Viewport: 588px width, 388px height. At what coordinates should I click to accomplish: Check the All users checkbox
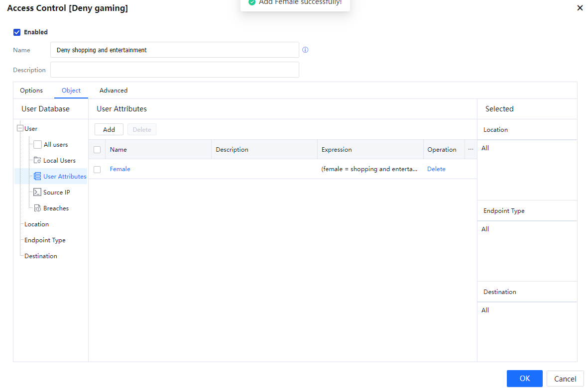coord(37,145)
